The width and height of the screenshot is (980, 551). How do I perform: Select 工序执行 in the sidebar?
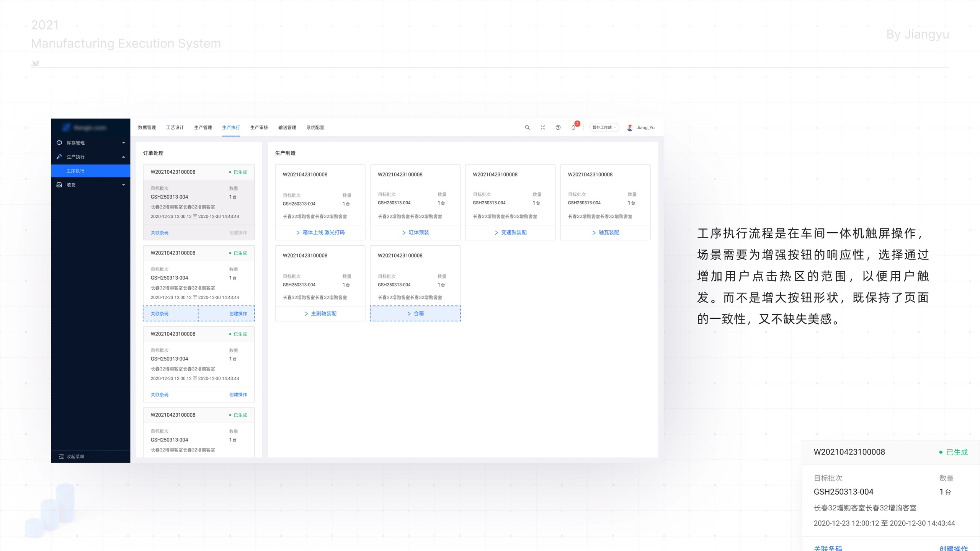pos(75,171)
